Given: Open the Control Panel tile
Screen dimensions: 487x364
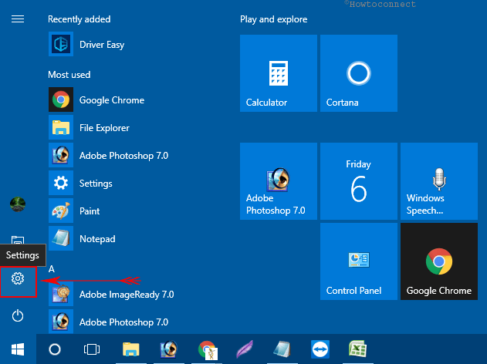Looking at the screenshot, I should (x=359, y=262).
